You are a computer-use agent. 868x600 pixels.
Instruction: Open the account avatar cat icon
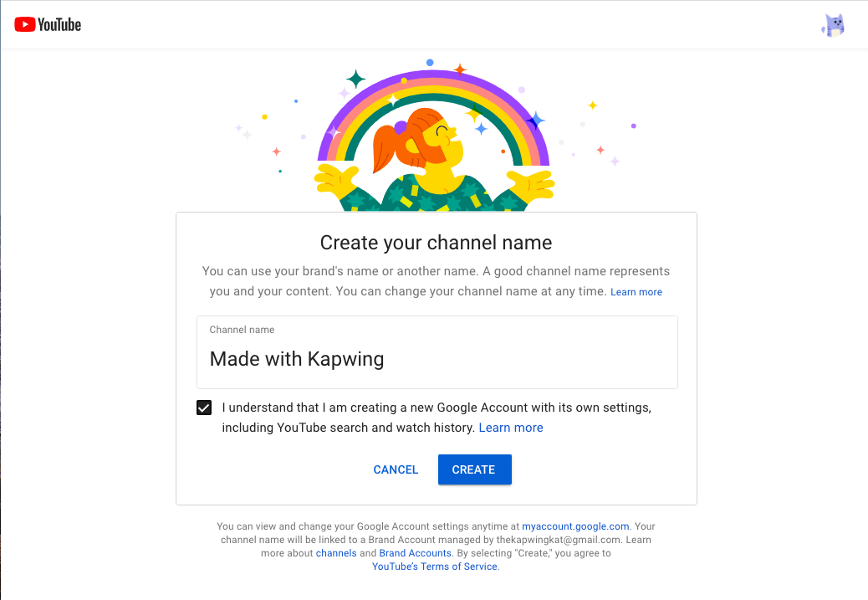(833, 25)
